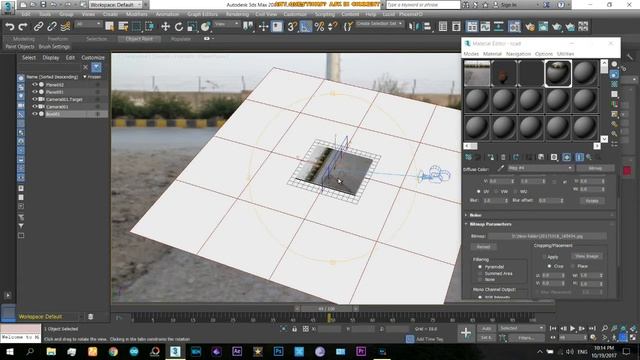Open the Display menu in Scene Explorer
The image size is (640, 360).
51,58
